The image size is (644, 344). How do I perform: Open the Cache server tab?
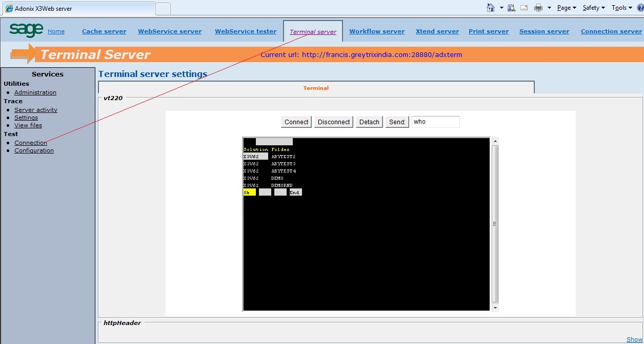point(104,31)
